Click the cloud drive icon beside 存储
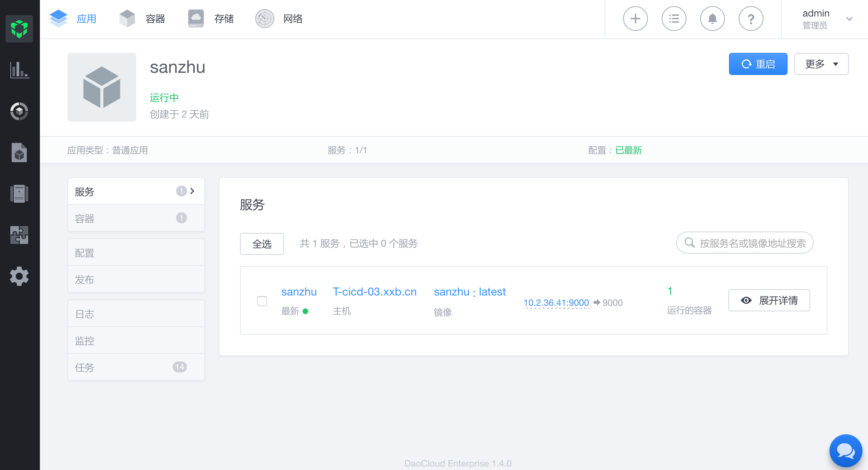Image resolution: width=868 pixels, height=470 pixels. click(x=196, y=19)
